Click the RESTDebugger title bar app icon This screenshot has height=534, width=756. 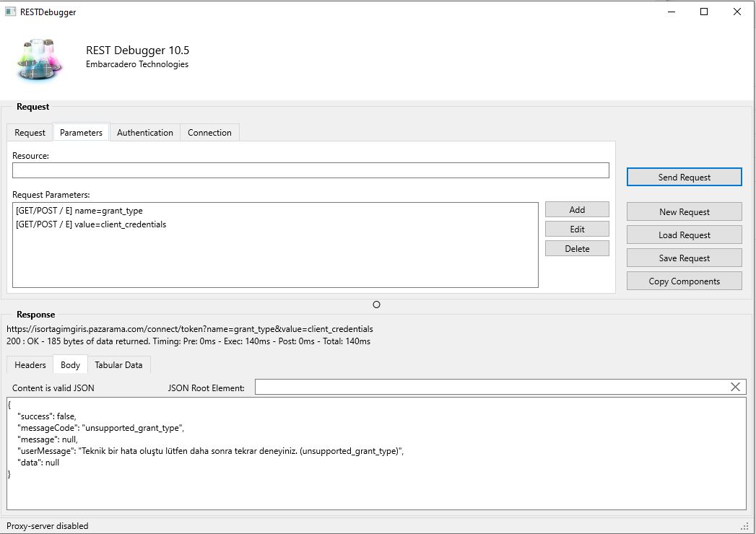click(x=10, y=12)
